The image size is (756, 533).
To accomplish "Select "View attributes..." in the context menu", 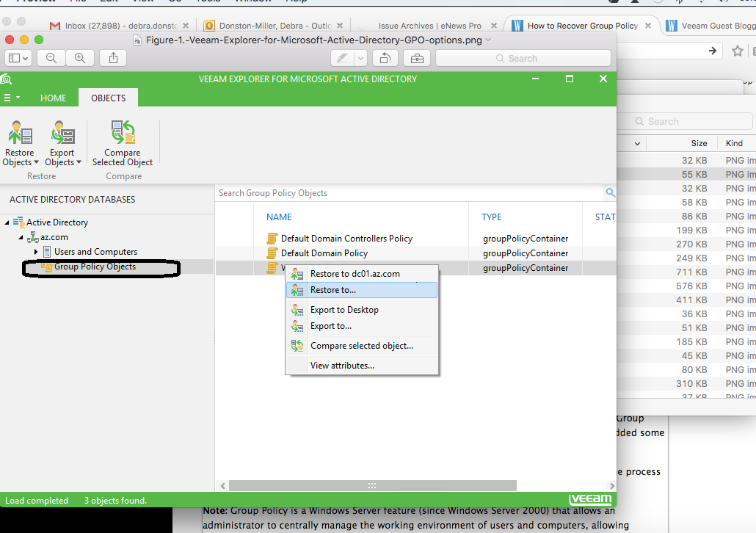I will (342, 366).
